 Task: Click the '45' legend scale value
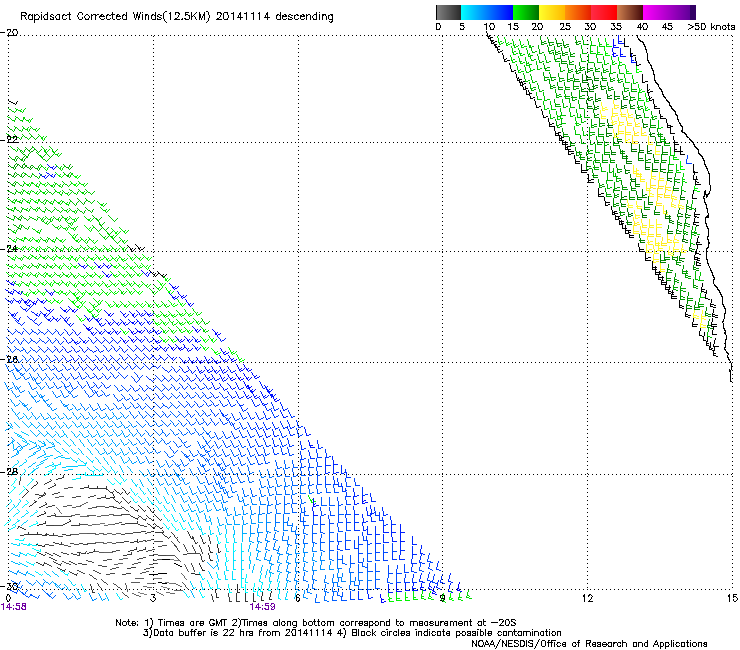point(667,27)
